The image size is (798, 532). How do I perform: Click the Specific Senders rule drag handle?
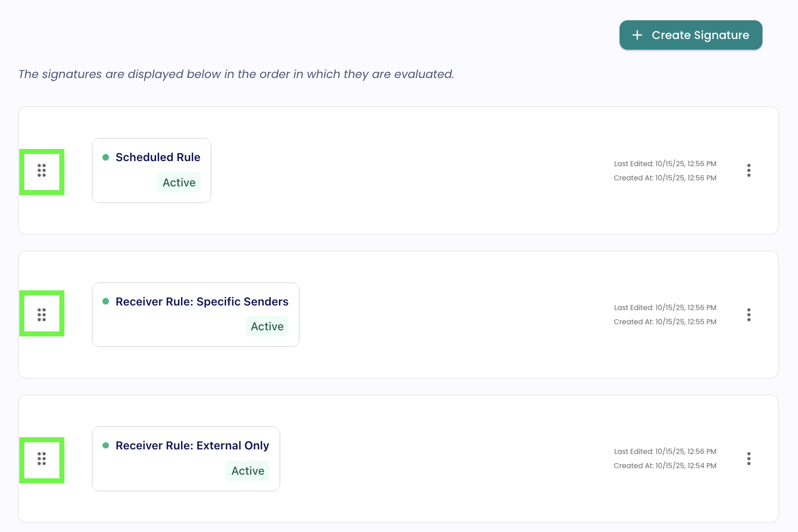(42, 315)
